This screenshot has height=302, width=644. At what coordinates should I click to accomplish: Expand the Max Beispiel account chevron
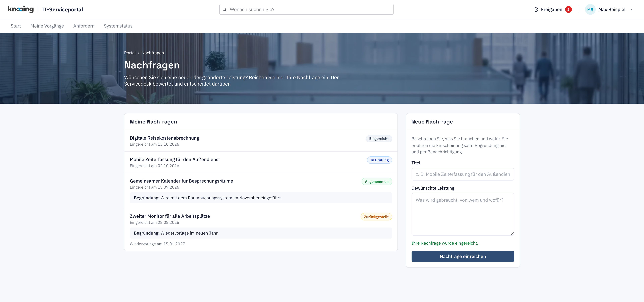(631, 10)
